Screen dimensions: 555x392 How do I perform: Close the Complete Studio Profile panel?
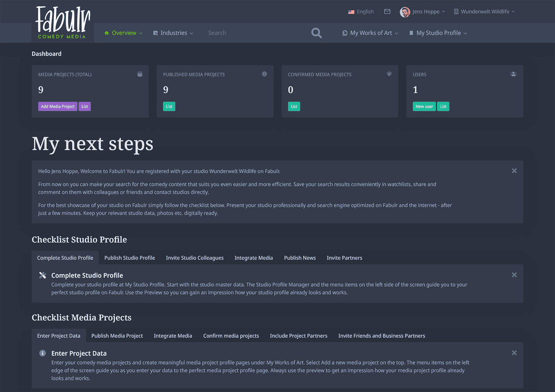(x=514, y=275)
